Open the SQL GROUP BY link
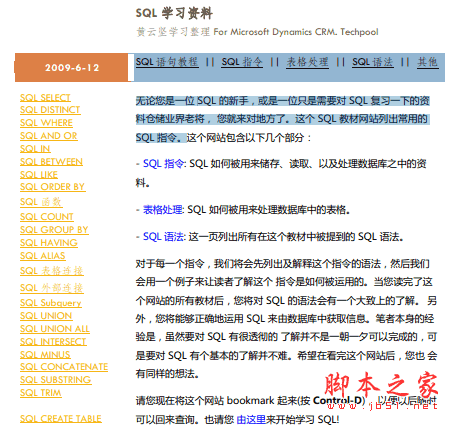This screenshot has height=427, width=461. [x=54, y=230]
